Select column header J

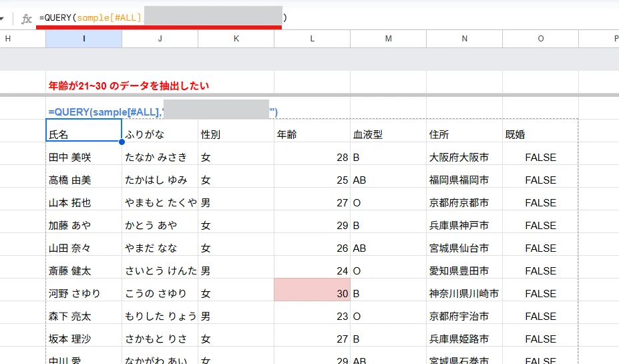pyautogui.click(x=160, y=39)
